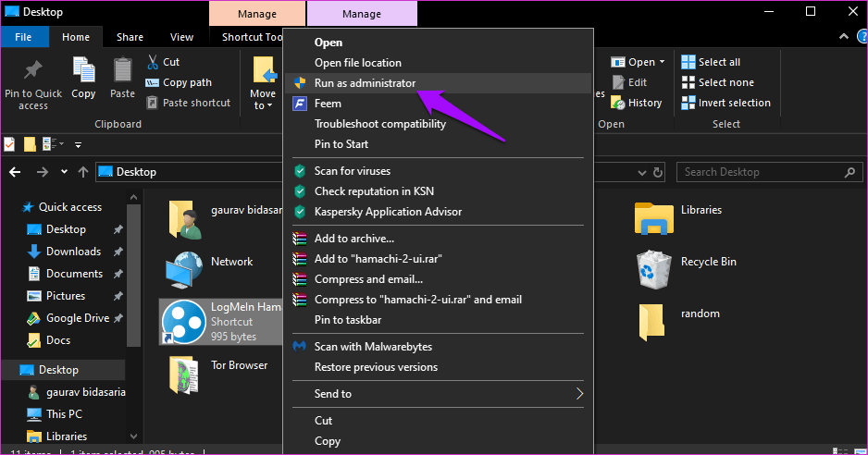Click Select none in the ribbon
Screen dimensions: 868x455
(717, 82)
